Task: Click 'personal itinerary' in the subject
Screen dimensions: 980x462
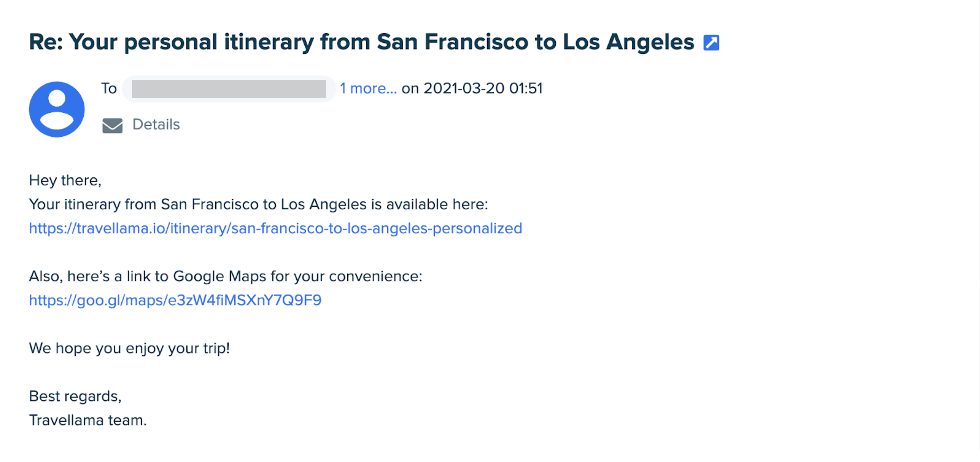Action: [219, 42]
